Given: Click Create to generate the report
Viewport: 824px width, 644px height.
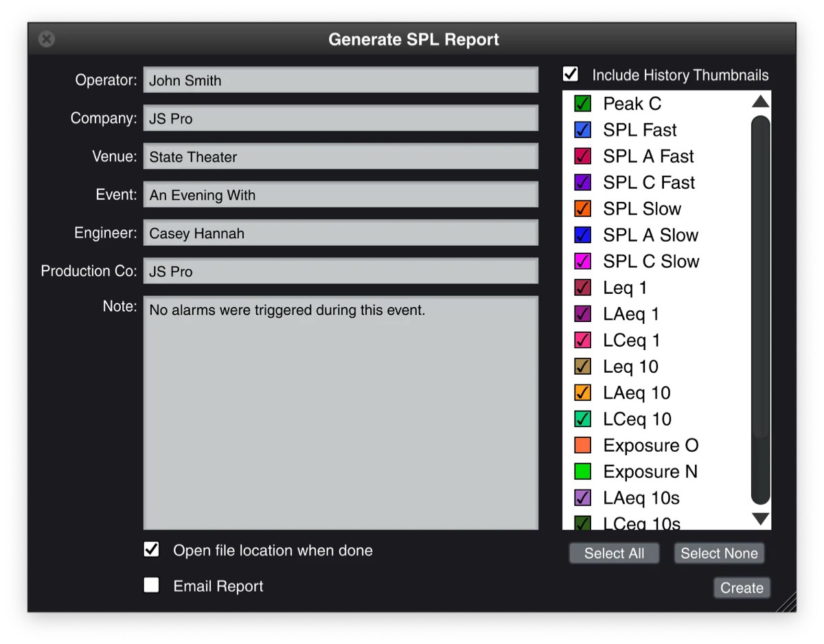Looking at the screenshot, I should (742, 588).
